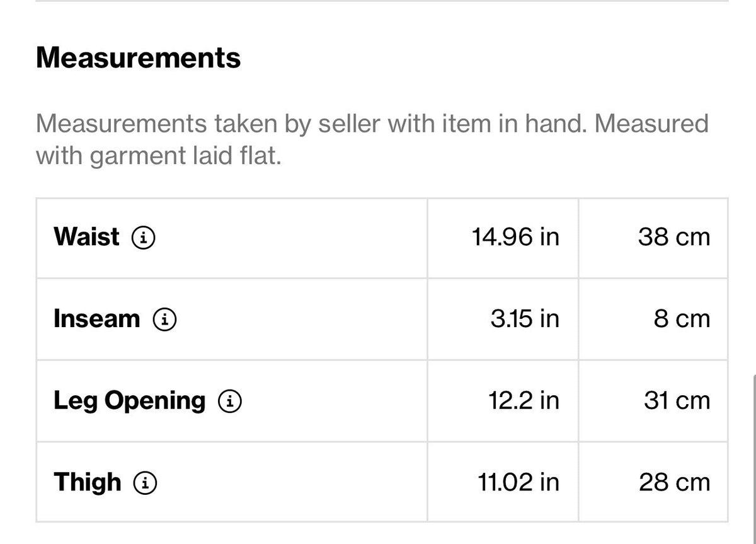Click the 11.02 in thigh value
756x544 pixels.
pos(518,482)
